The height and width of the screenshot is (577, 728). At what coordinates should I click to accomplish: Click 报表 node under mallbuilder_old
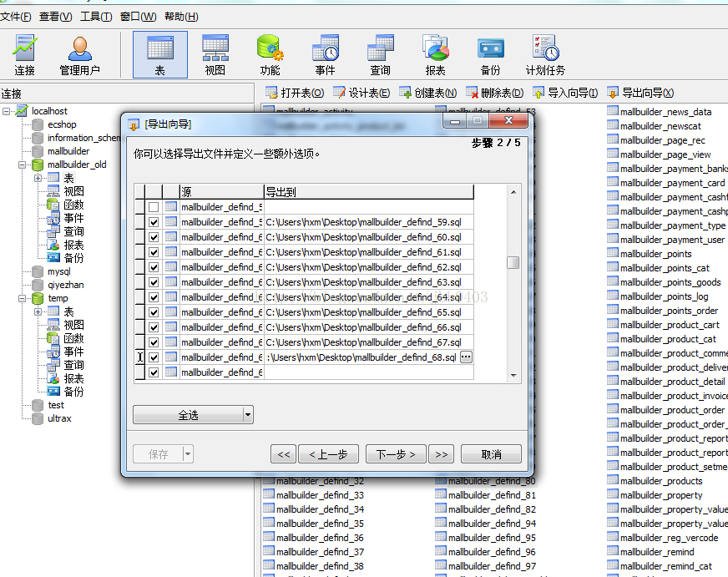(x=73, y=245)
